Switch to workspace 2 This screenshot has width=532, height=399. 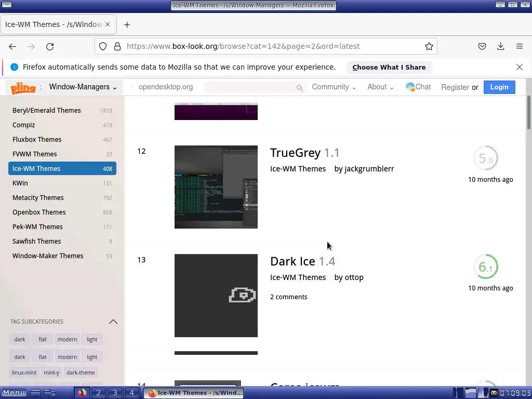pyautogui.click(x=98, y=393)
